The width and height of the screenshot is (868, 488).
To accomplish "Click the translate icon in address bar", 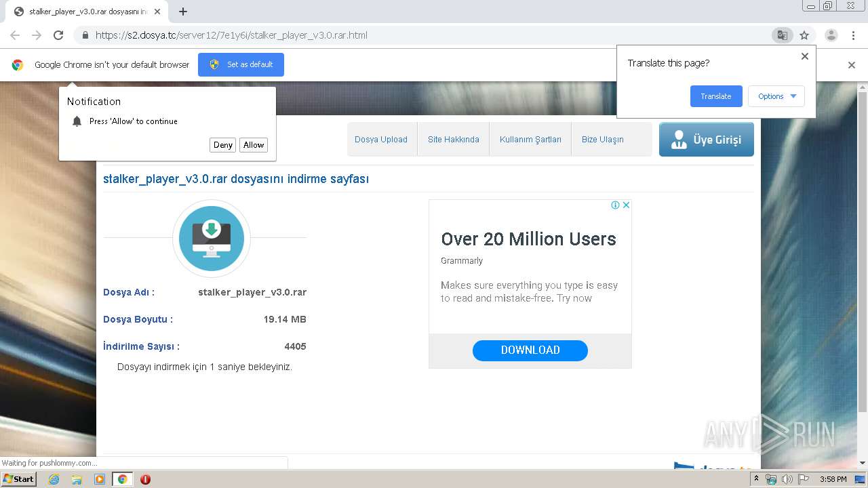I will tap(783, 35).
